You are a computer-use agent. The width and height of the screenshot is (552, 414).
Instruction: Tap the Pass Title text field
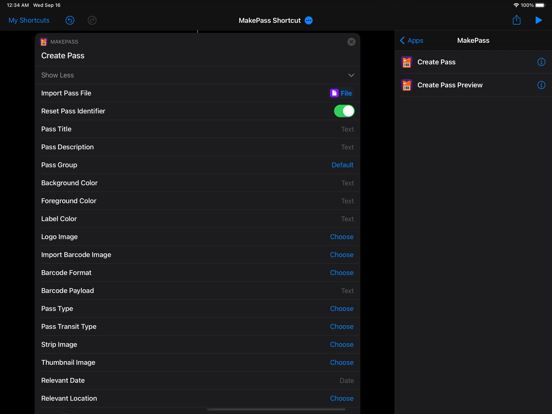pyautogui.click(x=347, y=129)
